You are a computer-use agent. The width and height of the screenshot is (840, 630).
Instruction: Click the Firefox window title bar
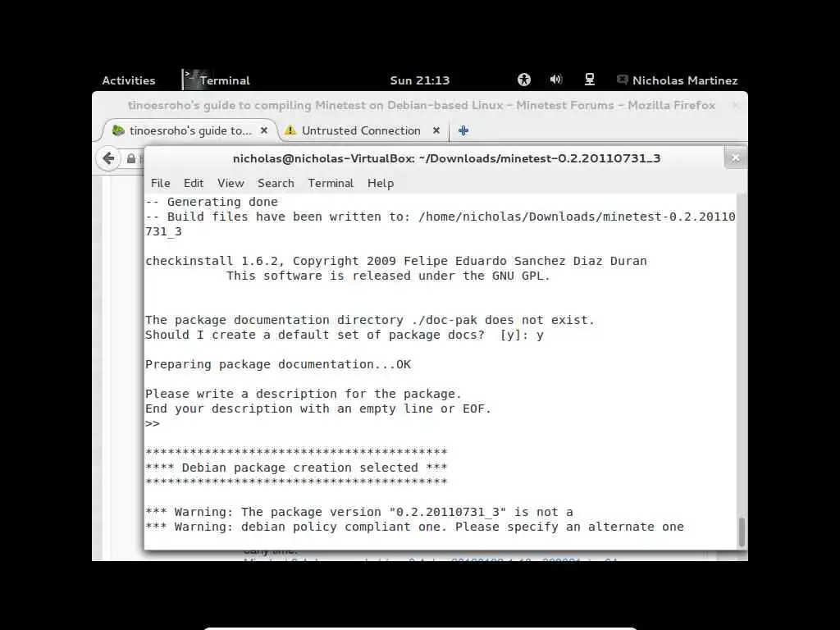(421, 105)
